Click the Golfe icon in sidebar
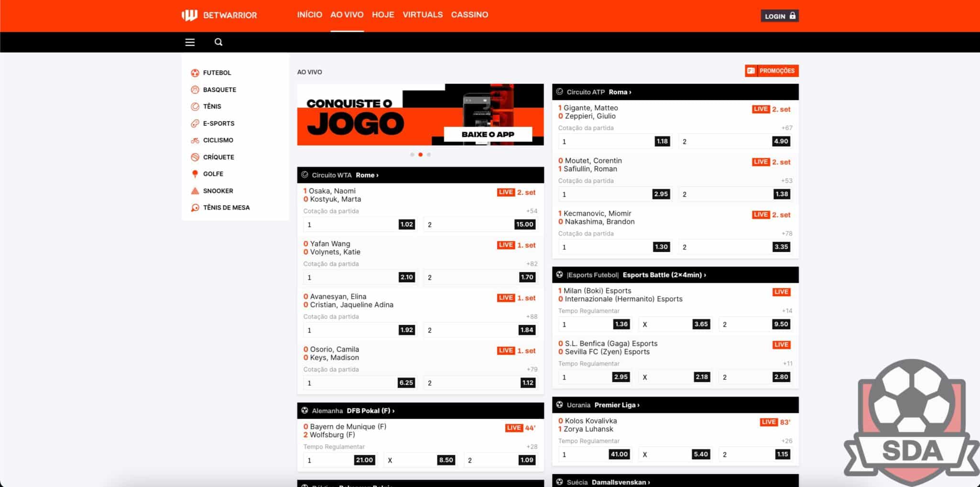This screenshot has height=487, width=980. (195, 174)
